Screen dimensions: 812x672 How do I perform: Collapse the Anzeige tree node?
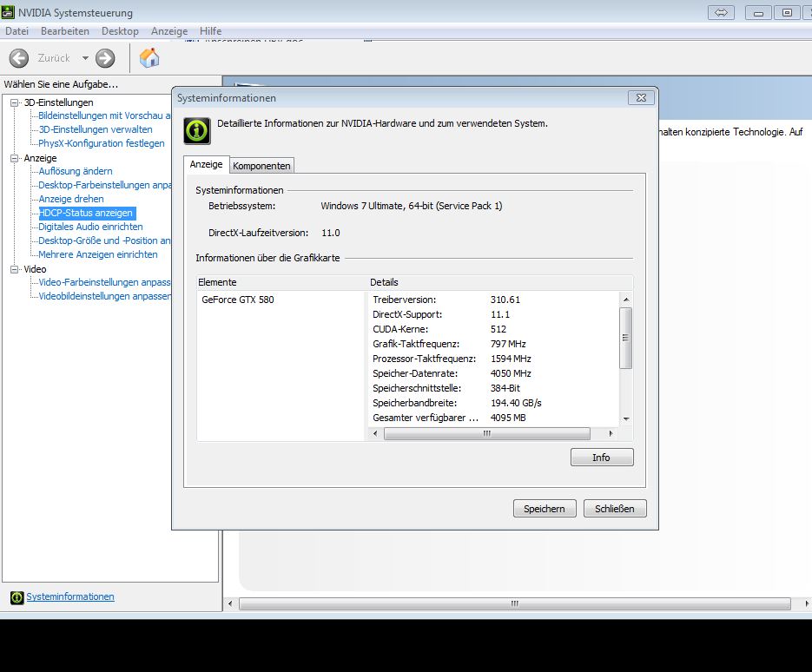coord(15,158)
